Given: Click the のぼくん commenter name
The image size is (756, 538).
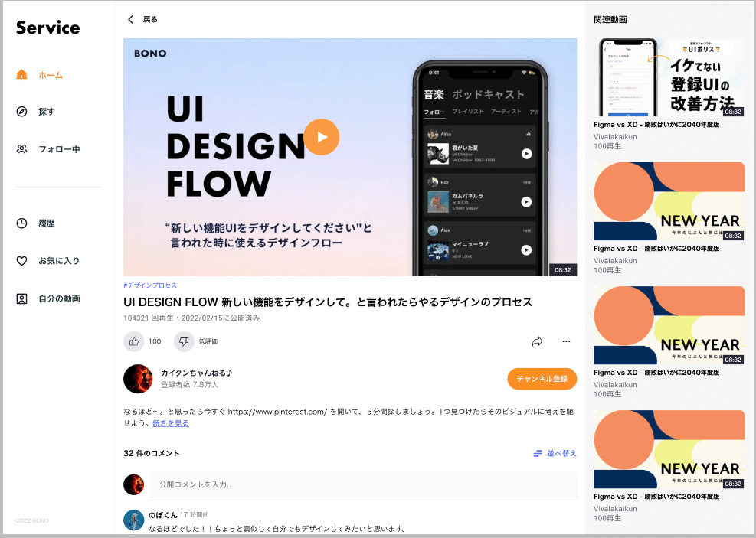Looking at the screenshot, I should [x=163, y=515].
